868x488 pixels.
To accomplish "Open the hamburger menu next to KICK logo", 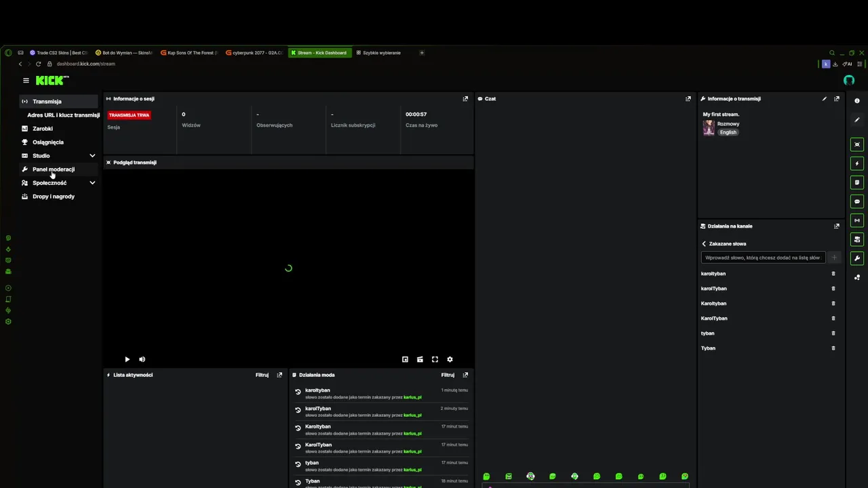I will click(x=26, y=81).
